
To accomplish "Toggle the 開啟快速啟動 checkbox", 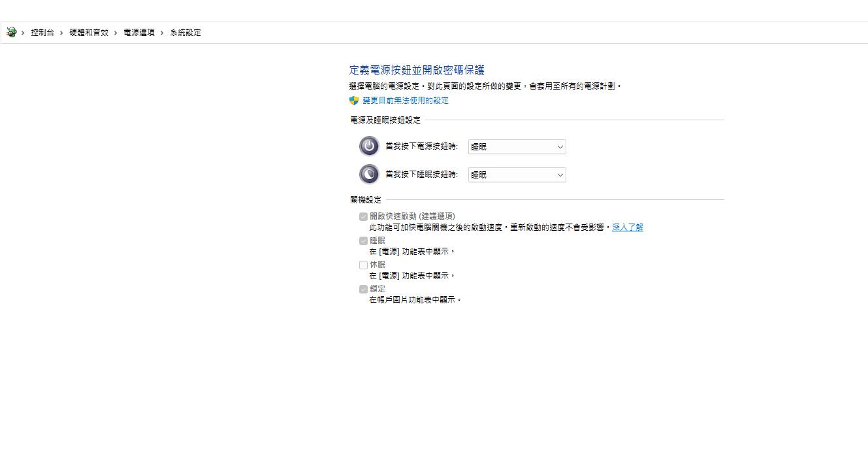I will point(363,216).
